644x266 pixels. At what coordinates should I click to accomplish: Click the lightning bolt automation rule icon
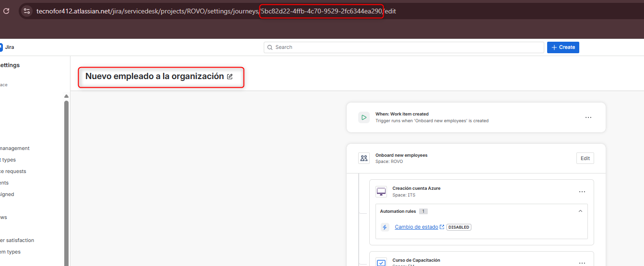(x=385, y=227)
